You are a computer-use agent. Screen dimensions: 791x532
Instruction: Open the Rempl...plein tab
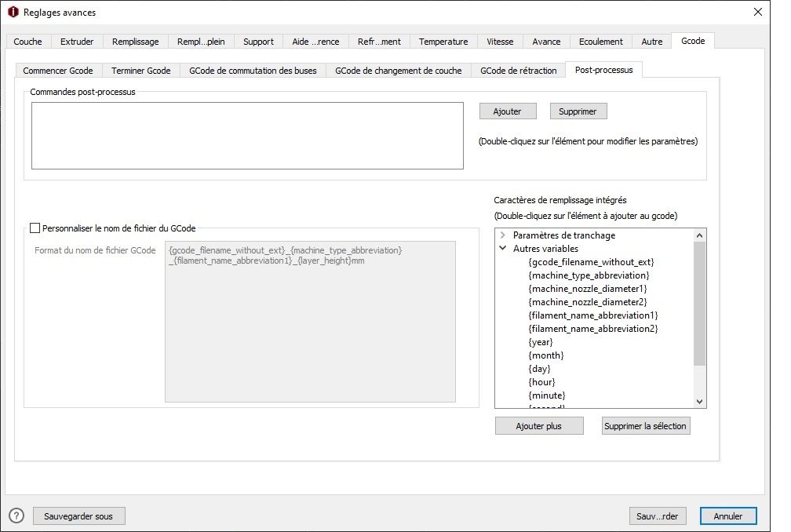tap(201, 42)
